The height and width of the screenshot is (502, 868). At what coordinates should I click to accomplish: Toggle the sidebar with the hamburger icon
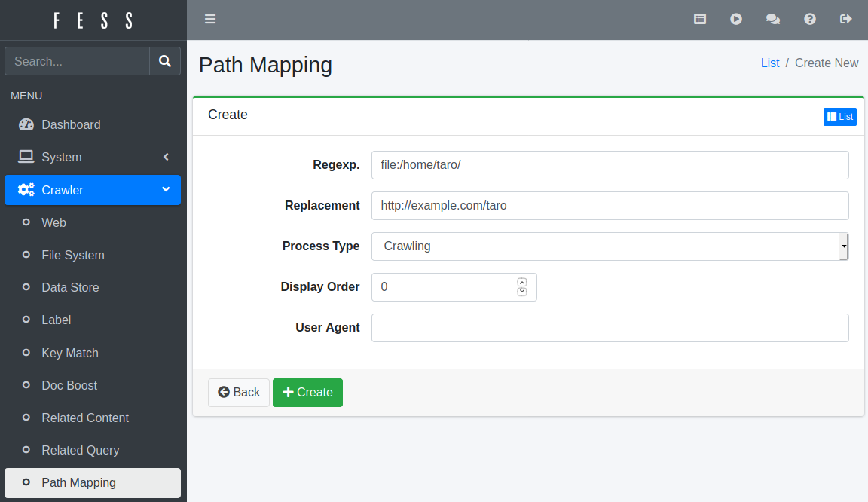coord(210,19)
